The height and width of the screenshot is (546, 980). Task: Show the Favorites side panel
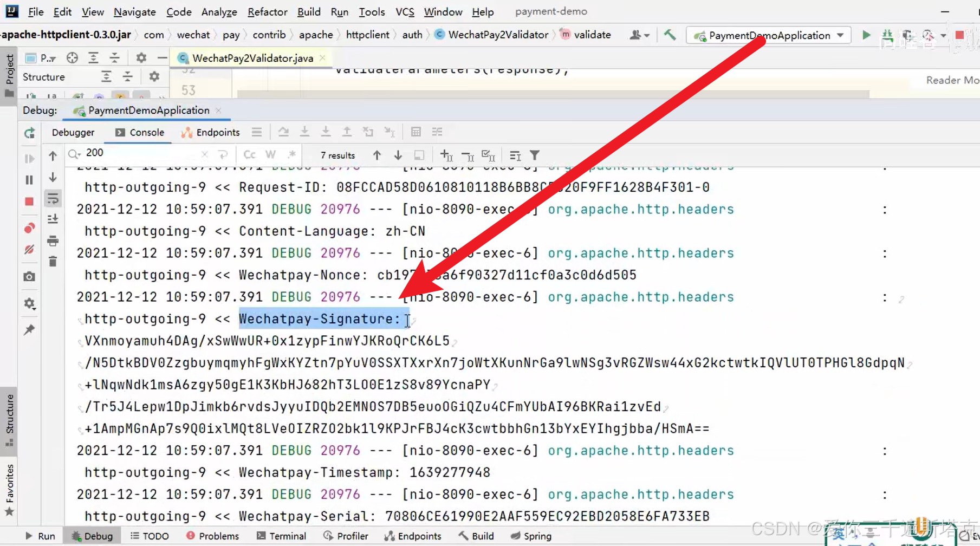(x=9, y=490)
